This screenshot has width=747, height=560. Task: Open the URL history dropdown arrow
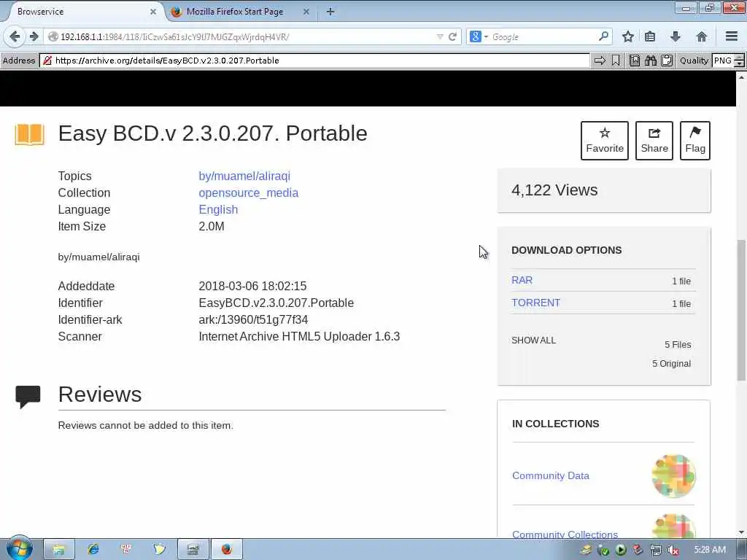point(440,36)
